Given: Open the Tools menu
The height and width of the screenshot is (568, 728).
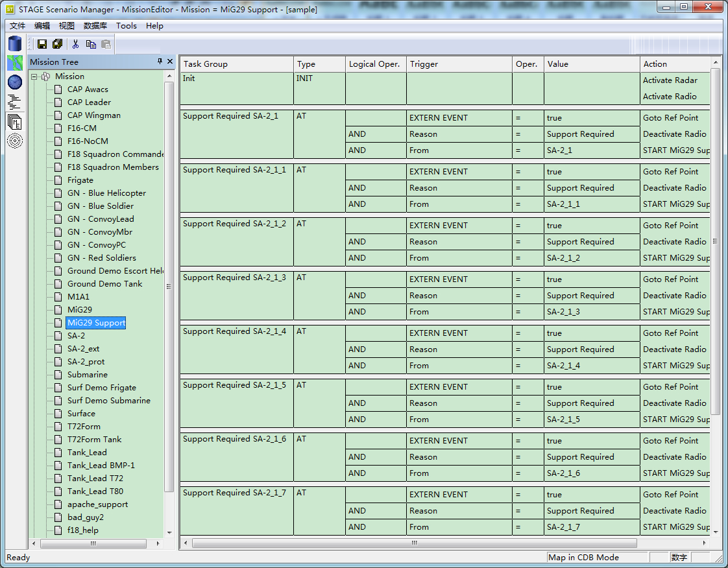Looking at the screenshot, I should click(127, 25).
